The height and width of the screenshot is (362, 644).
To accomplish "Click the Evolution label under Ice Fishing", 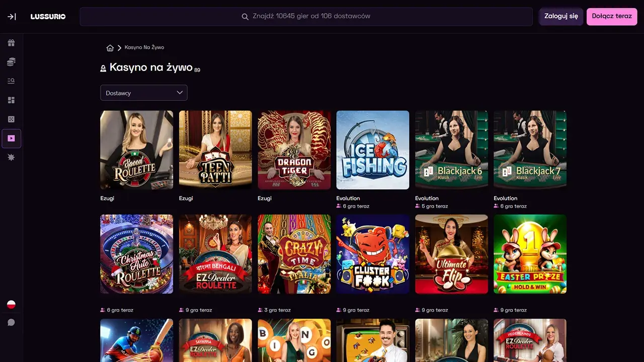I will (x=348, y=198).
